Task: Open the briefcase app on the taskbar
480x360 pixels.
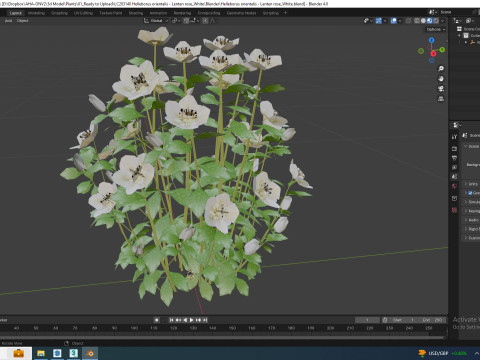Action: pyautogui.click(x=18, y=353)
